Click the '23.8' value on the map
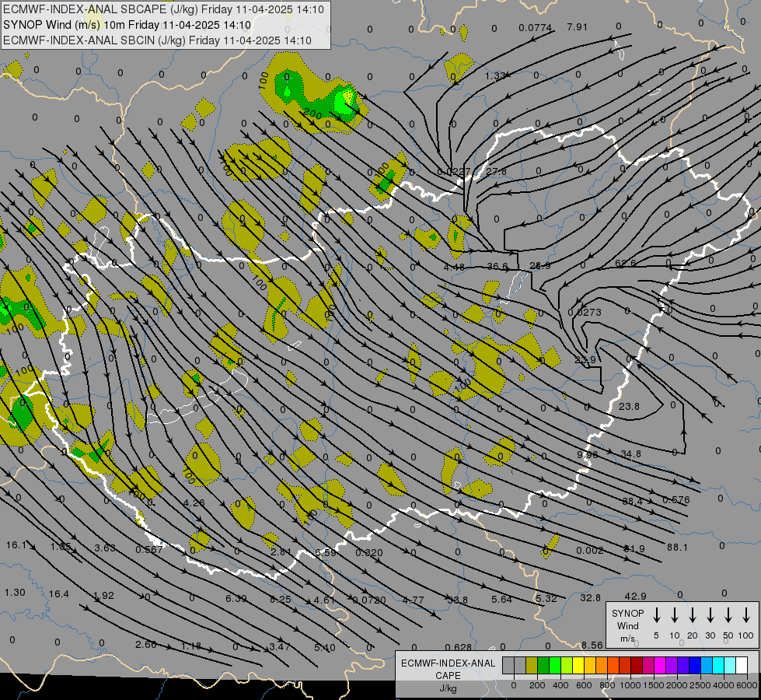 click(x=629, y=407)
